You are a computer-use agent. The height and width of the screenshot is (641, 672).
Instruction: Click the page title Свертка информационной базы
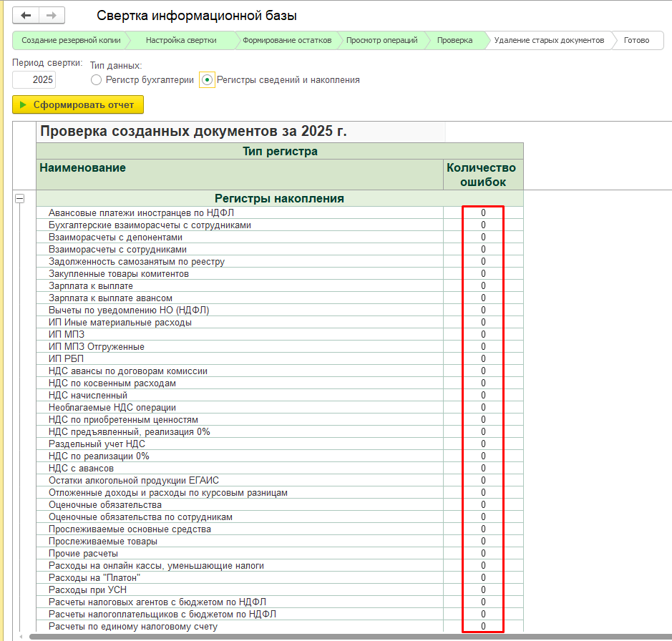coord(197,16)
